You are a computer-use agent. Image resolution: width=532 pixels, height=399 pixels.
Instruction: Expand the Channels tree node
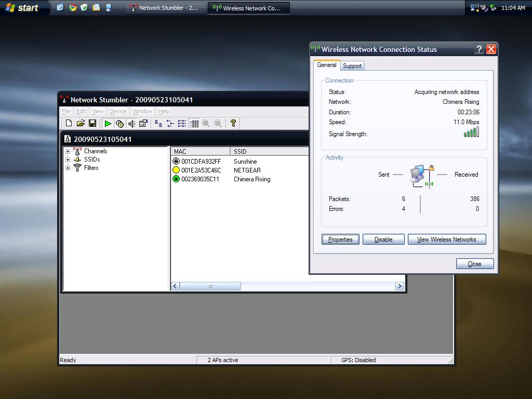point(68,151)
